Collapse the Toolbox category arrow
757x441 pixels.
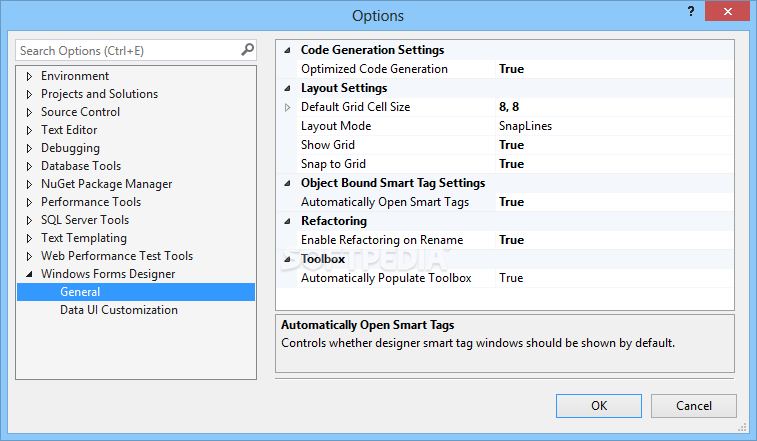[x=287, y=259]
